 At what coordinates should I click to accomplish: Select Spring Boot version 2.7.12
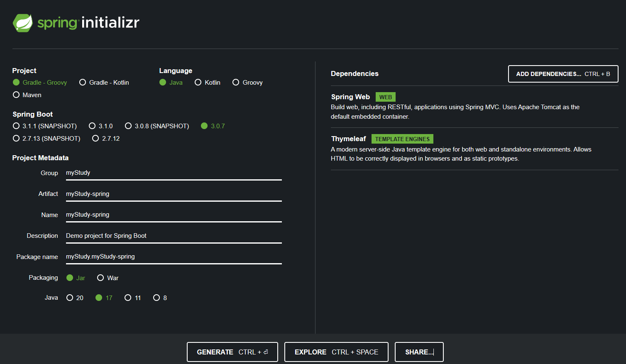(106, 139)
